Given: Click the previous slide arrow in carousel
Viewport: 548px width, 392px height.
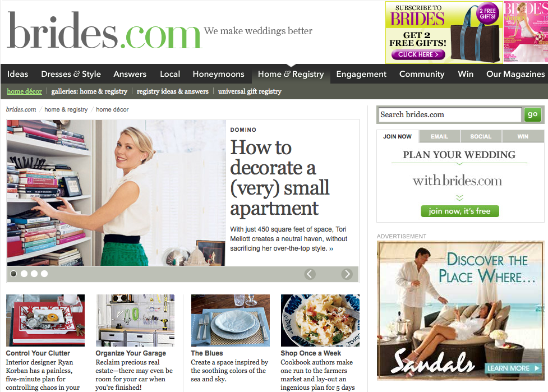Looking at the screenshot, I should (x=310, y=274).
